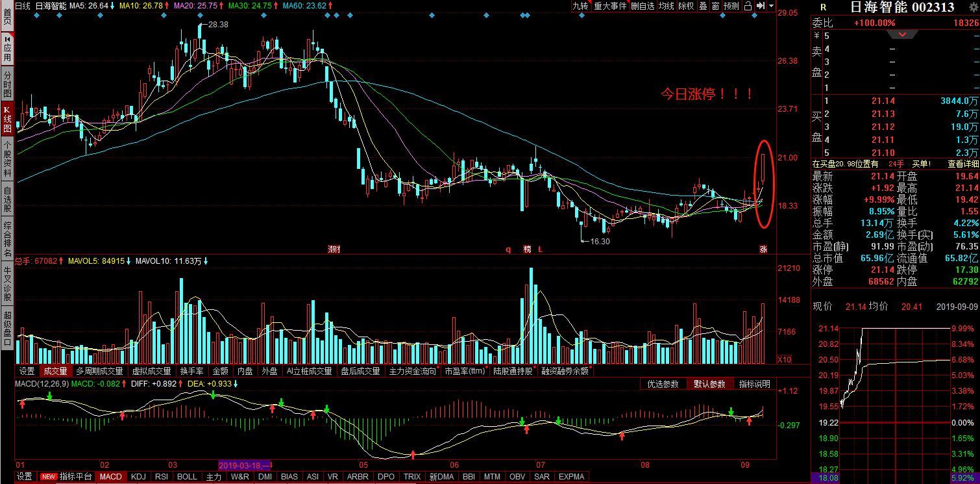Click the 窗 window button
Image resolution: width=980 pixels, height=484 pixels.
tap(715, 6)
